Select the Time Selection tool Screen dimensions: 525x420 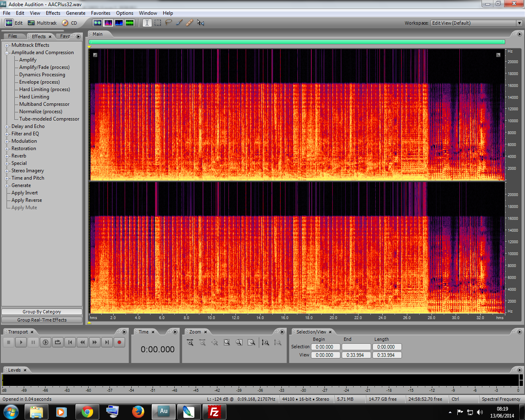click(147, 23)
